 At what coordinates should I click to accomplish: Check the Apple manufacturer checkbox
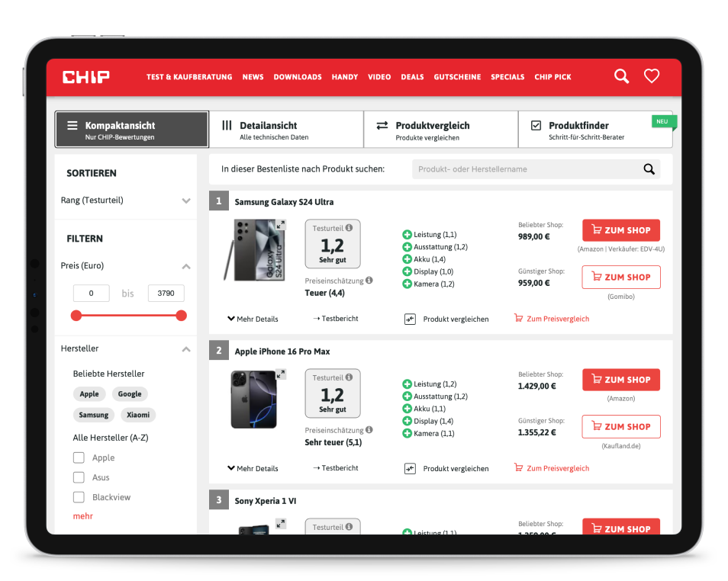click(79, 458)
